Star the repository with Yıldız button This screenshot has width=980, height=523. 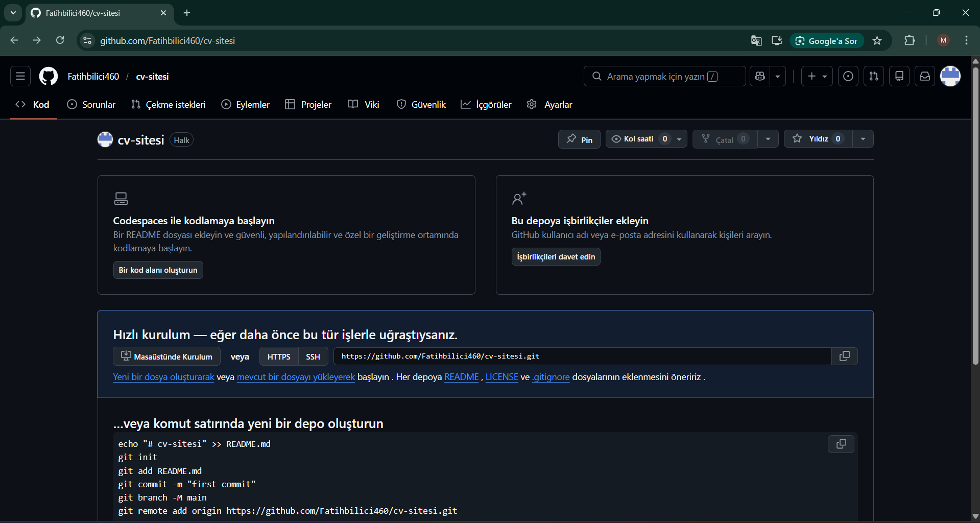(818, 139)
